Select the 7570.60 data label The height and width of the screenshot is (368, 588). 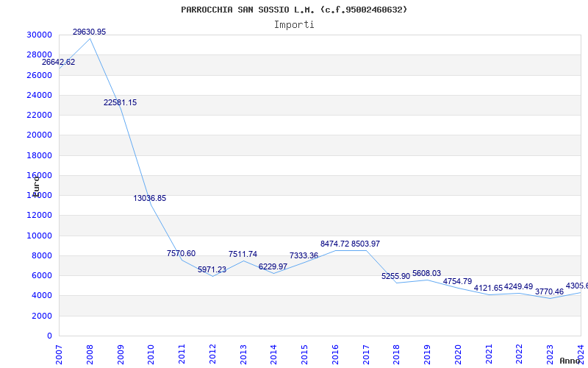(x=181, y=253)
